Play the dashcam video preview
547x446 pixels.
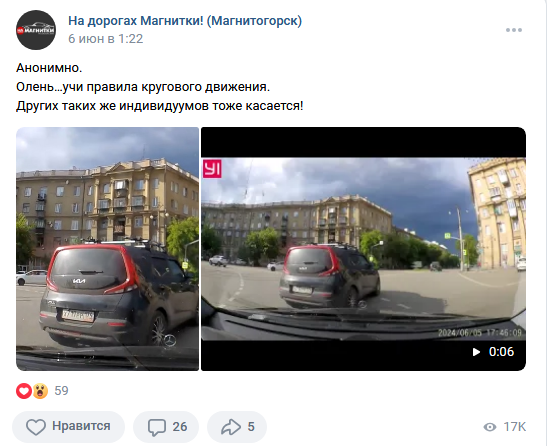pyautogui.click(x=363, y=249)
